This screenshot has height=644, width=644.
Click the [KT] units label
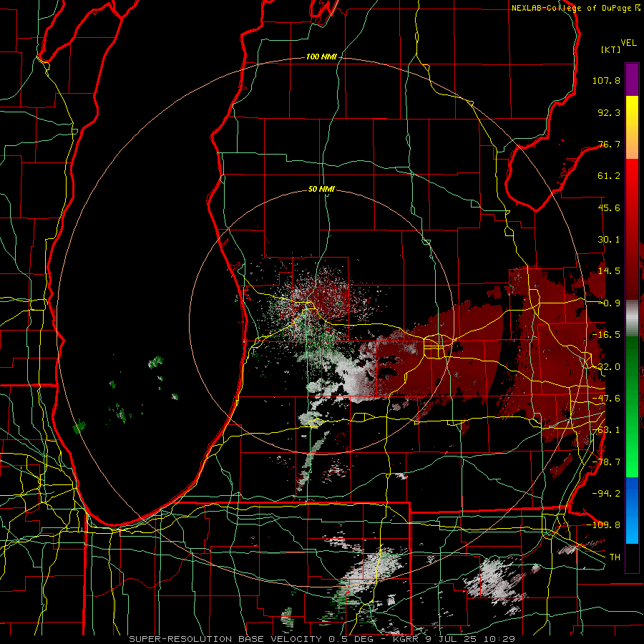click(x=611, y=49)
